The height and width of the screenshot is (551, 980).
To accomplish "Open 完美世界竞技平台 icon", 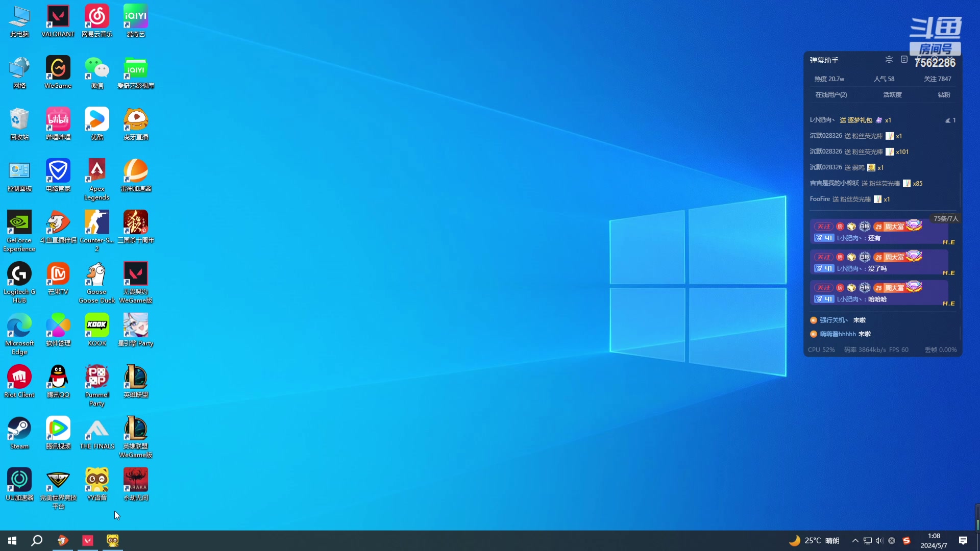I will coord(58,489).
